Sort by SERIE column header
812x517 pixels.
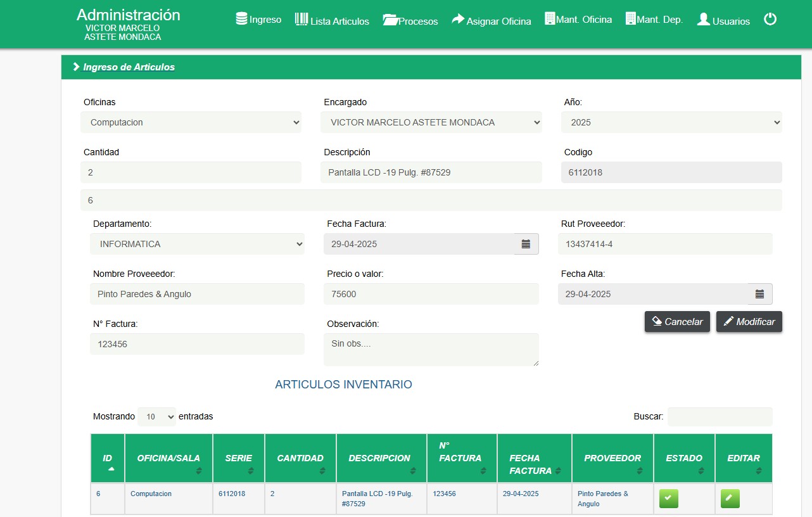pyautogui.click(x=239, y=458)
